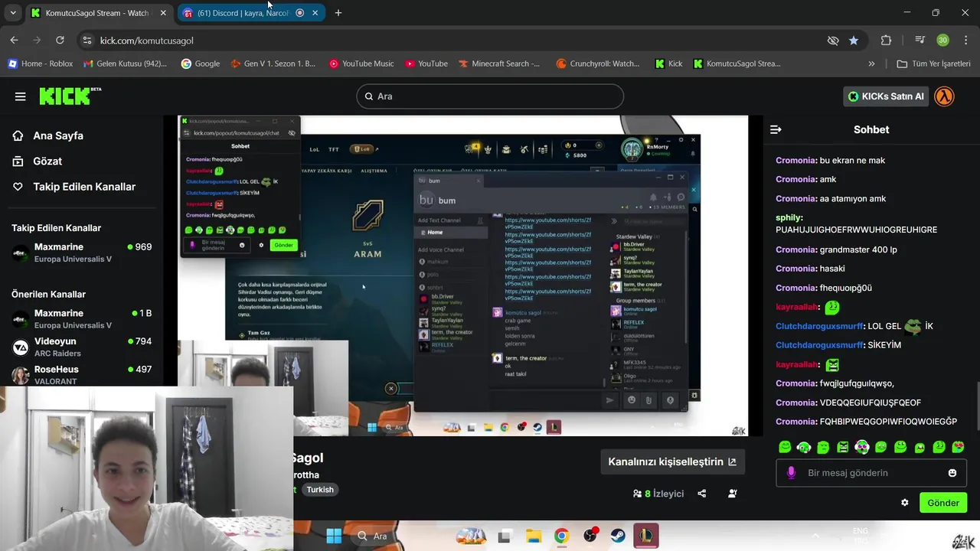This screenshot has height=551, width=980.
Task: Focus the Bir mesaj gönderin chat field
Action: click(x=871, y=473)
